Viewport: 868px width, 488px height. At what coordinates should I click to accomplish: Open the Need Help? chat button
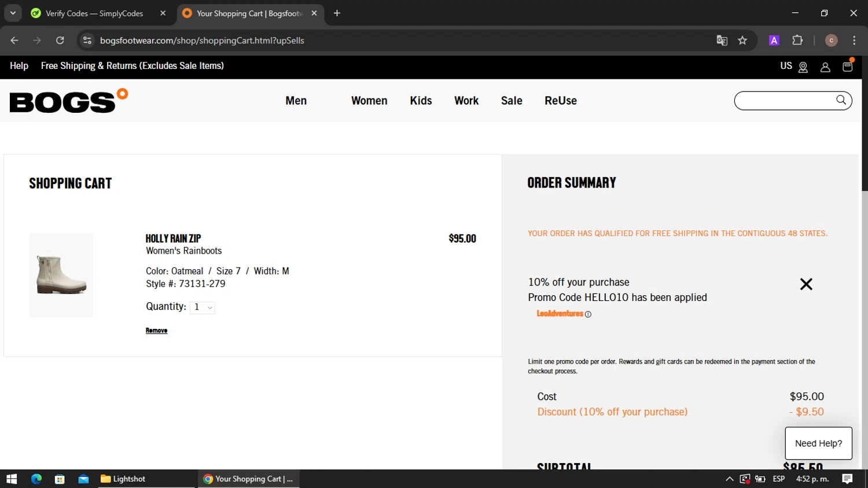coord(818,443)
